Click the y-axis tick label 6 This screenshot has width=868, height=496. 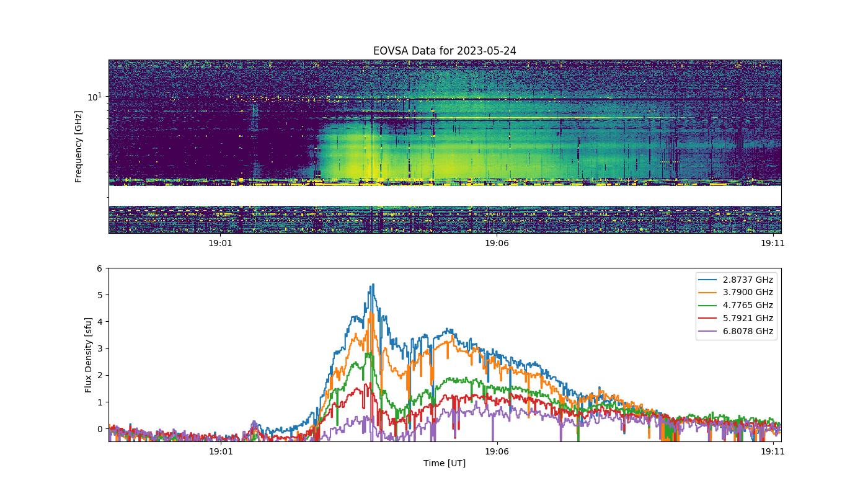coord(99,268)
